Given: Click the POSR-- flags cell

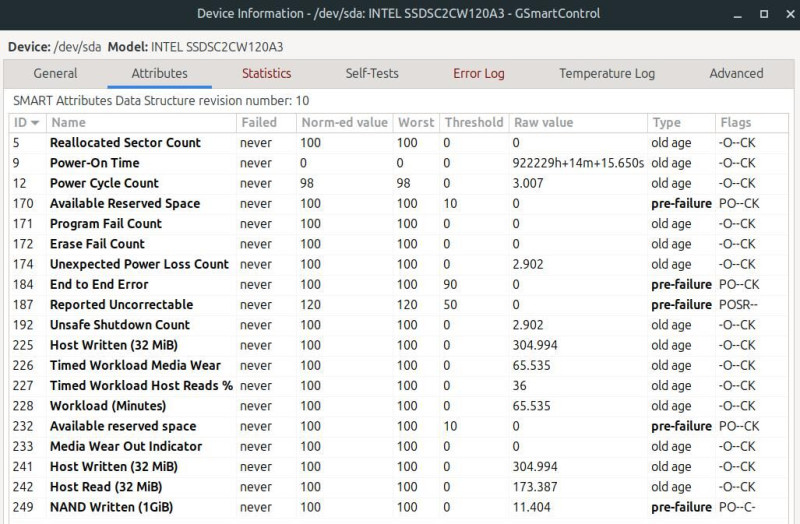Looking at the screenshot, I should [x=738, y=305].
